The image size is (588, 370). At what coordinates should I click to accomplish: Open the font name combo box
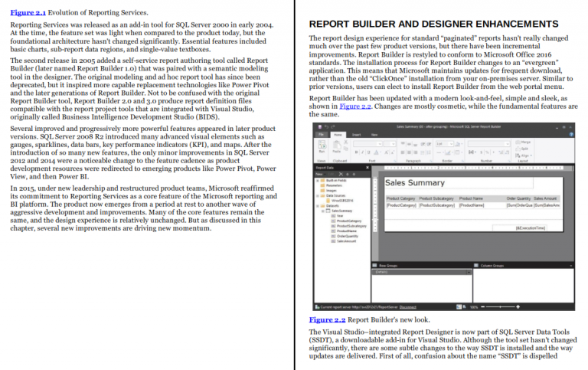[x=367, y=144]
